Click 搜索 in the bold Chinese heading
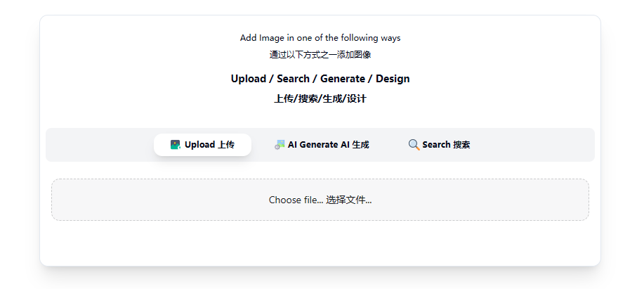Image resolution: width=644 pixels, height=289 pixels. click(x=308, y=99)
